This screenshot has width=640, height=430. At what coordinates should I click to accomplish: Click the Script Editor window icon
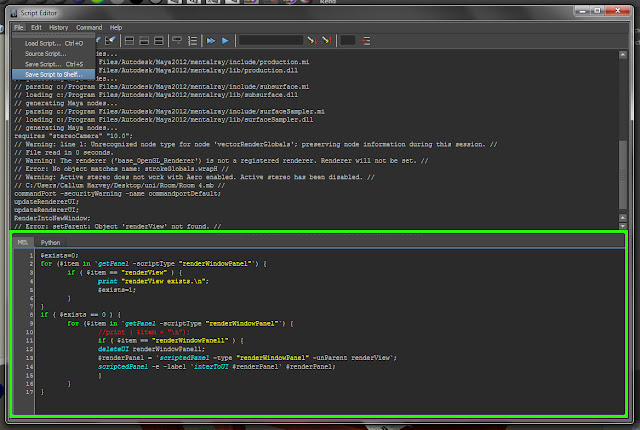[14, 13]
